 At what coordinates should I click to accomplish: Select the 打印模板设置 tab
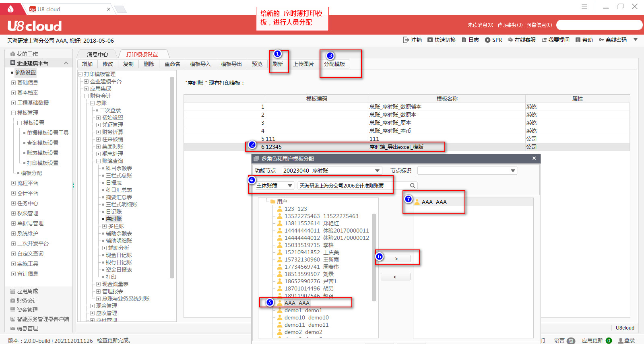pos(142,54)
